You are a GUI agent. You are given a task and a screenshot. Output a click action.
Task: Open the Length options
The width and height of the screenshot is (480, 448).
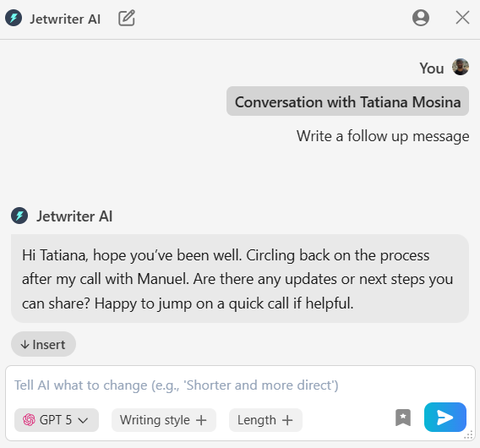[x=265, y=420]
